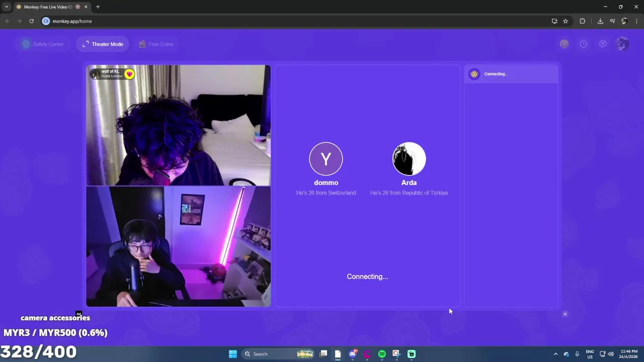Select the Monkey: Free Live Video Chat tab
Viewport: 644px width, 362px height.
click(51, 7)
